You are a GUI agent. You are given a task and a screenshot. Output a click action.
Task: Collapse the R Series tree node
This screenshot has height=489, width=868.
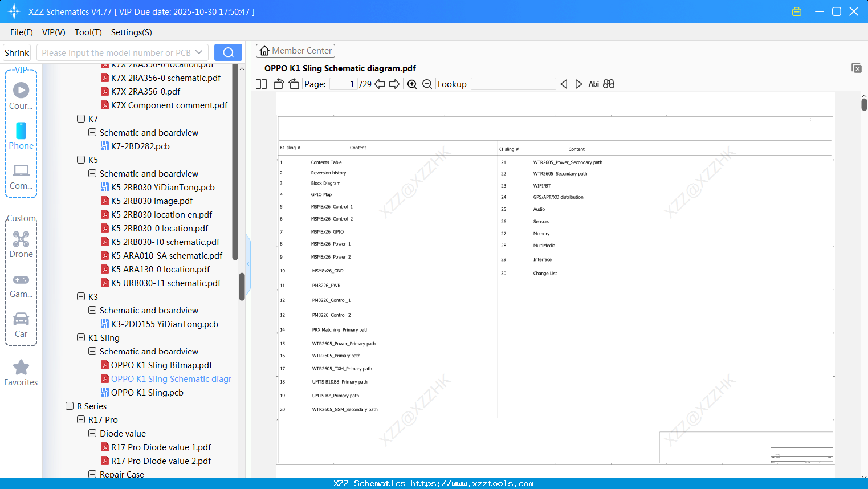[x=70, y=406]
